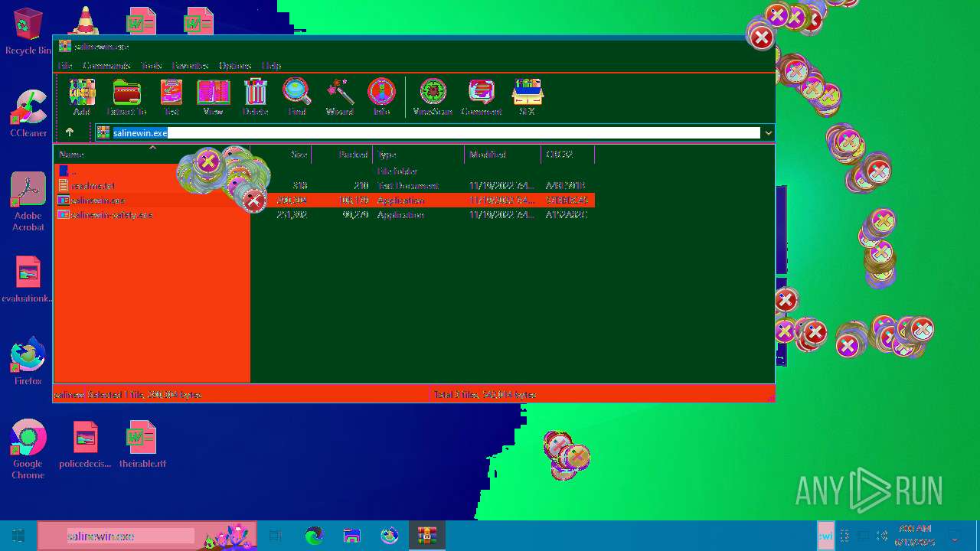This screenshot has height=551, width=980.
Task: Click the Delete toolbar icon
Action: pos(255,96)
